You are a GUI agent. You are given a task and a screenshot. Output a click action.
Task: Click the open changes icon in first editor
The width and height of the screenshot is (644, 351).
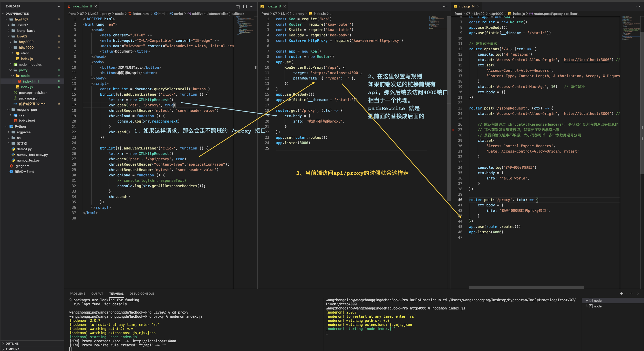(238, 6)
